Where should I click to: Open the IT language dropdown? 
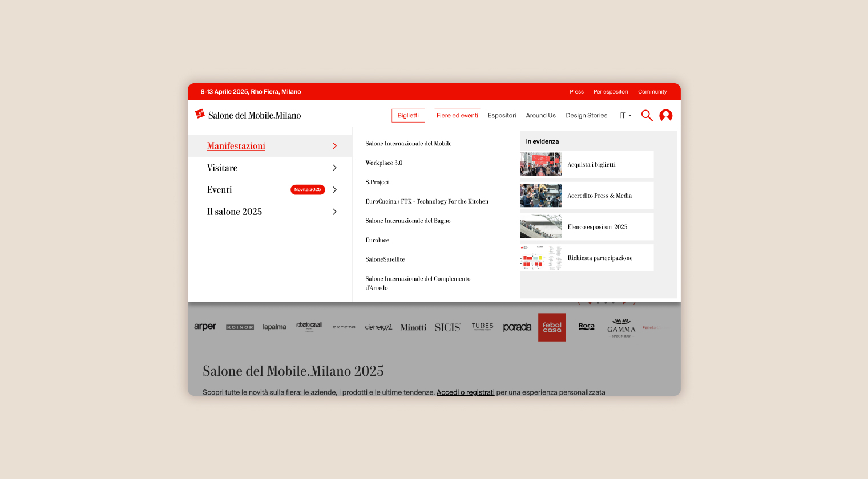click(625, 115)
